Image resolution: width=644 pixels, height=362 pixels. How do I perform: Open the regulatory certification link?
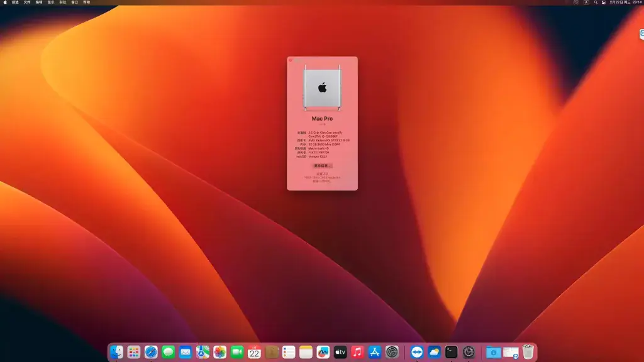pyautogui.click(x=323, y=173)
